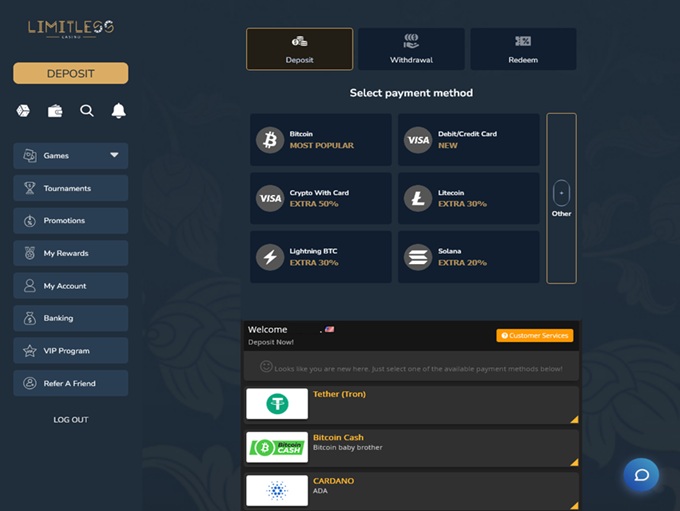Select the Tether (Tron) logo
The width and height of the screenshot is (680, 511).
(277, 403)
